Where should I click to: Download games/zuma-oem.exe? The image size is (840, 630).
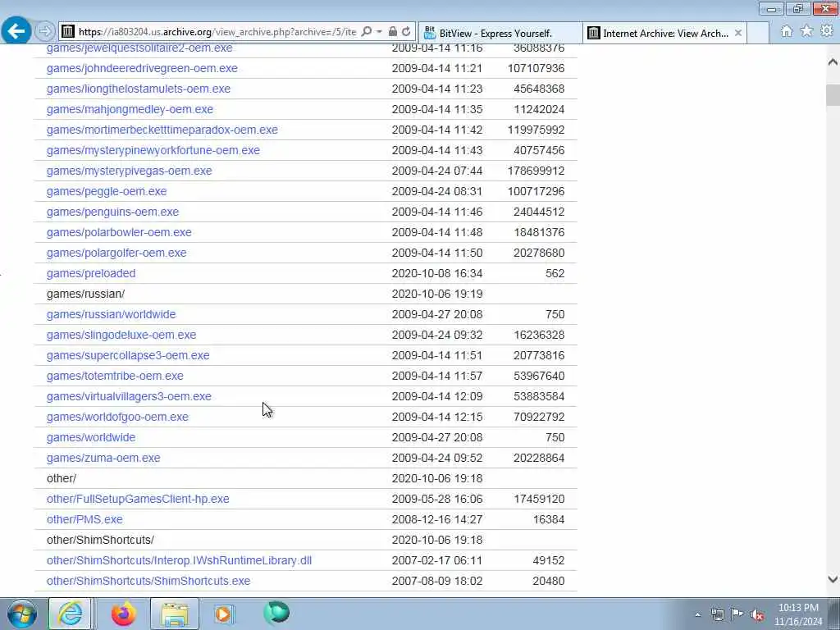click(103, 458)
